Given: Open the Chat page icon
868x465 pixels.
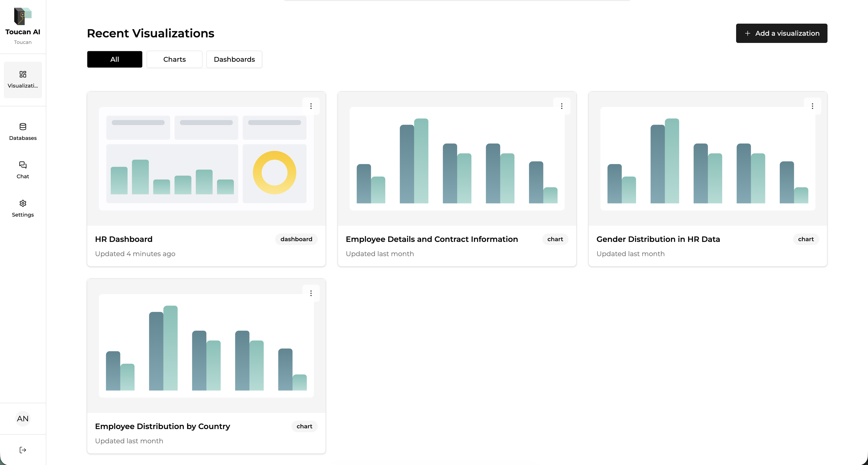Looking at the screenshot, I should [23, 165].
